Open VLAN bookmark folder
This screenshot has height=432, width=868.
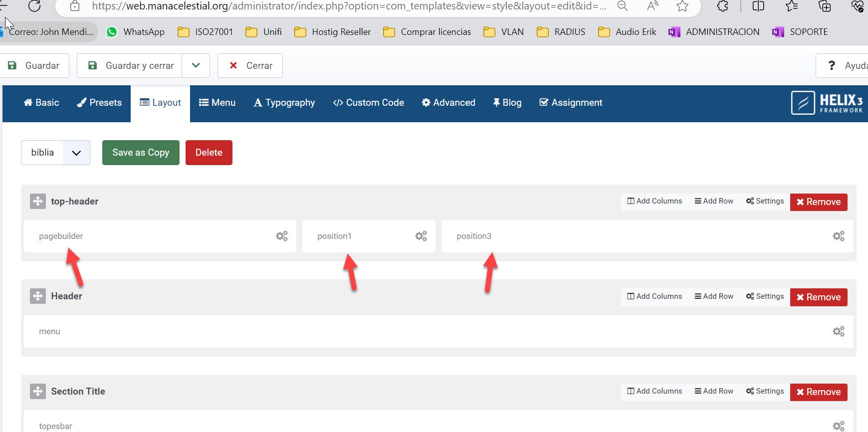click(x=504, y=32)
